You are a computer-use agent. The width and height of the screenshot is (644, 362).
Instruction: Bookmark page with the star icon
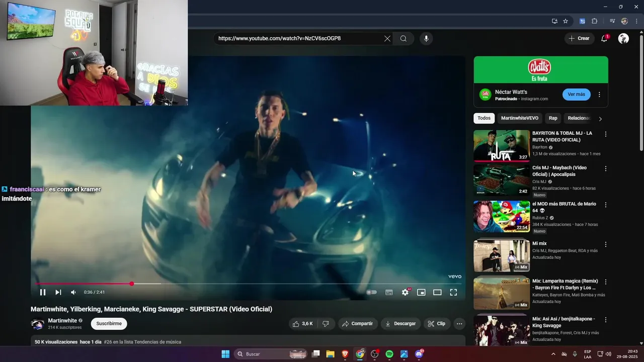566,21
